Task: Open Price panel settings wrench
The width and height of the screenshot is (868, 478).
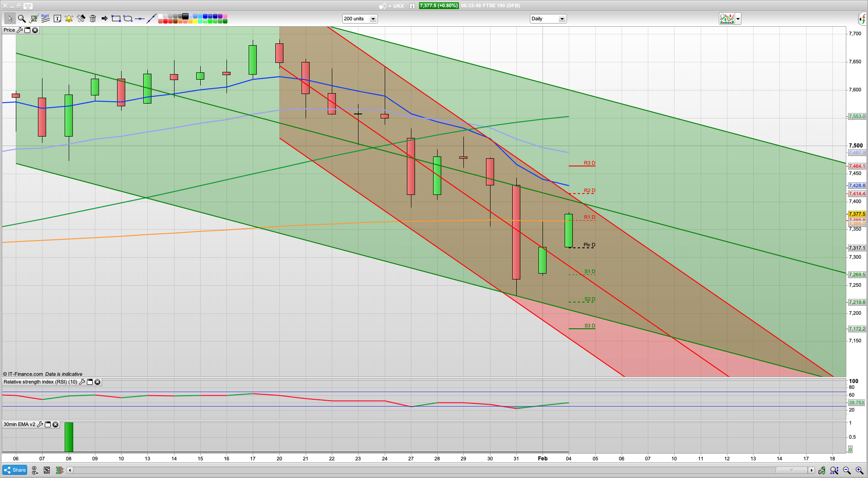Action: (x=19, y=30)
